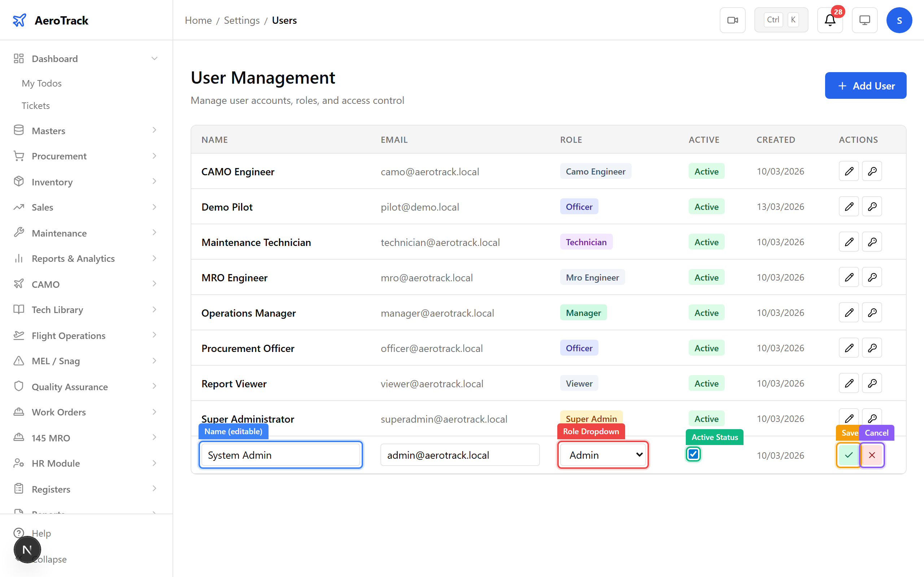Open the Tickets menu item
This screenshot has height=577, width=924.
coord(35,105)
